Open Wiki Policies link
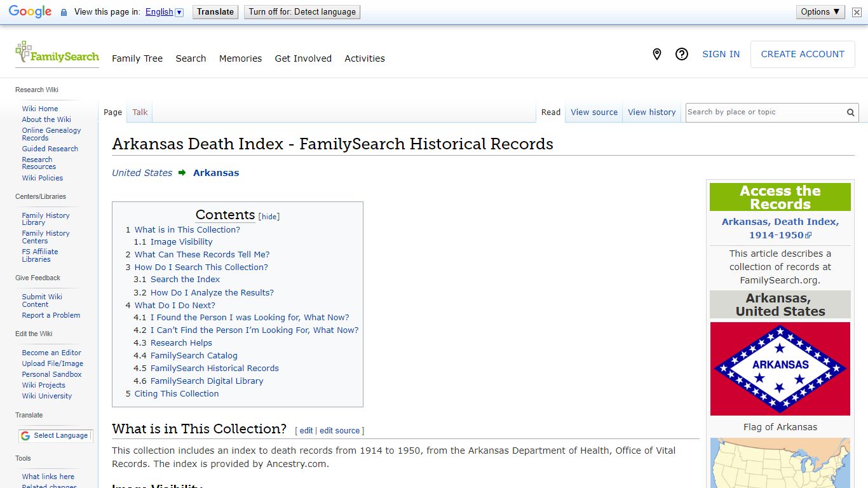Screen dimensions: 868x488 click(43, 178)
